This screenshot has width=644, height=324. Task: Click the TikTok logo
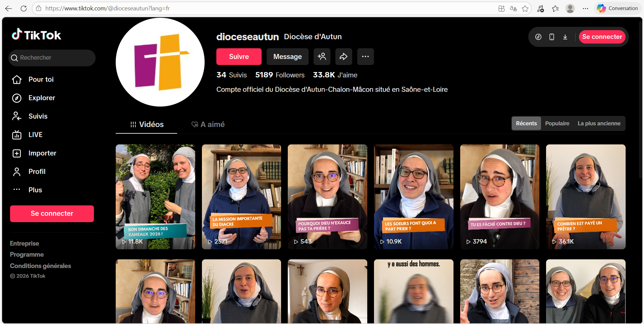click(36, 35)
